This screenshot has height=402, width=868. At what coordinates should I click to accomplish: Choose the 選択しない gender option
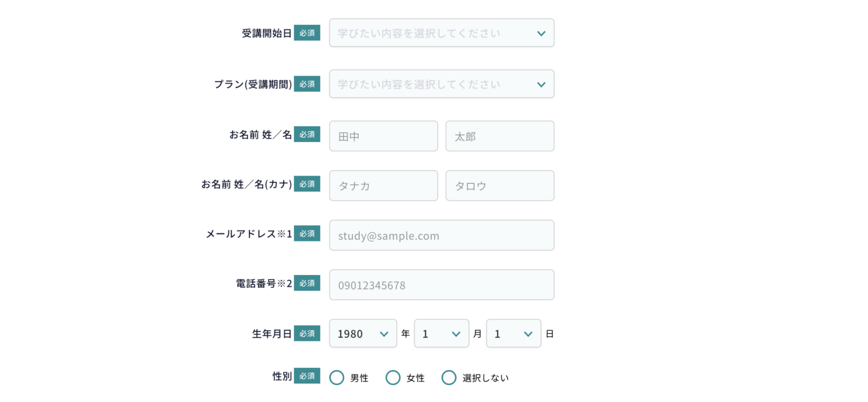tap(449, 377)
